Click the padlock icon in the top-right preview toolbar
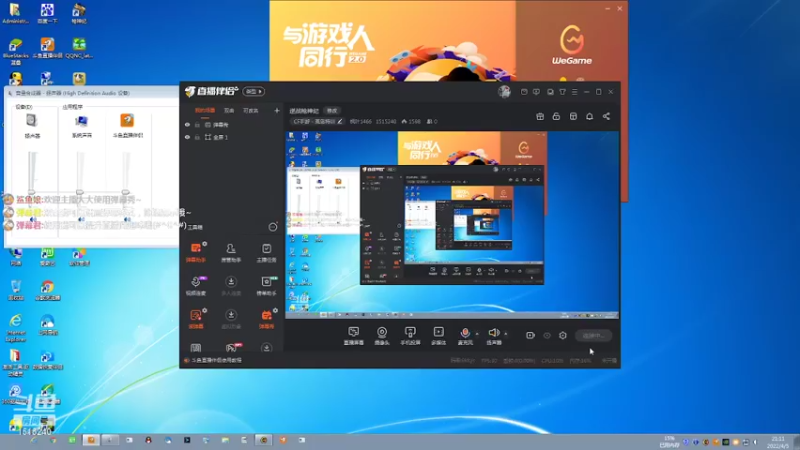 click(x=556, y=116)
